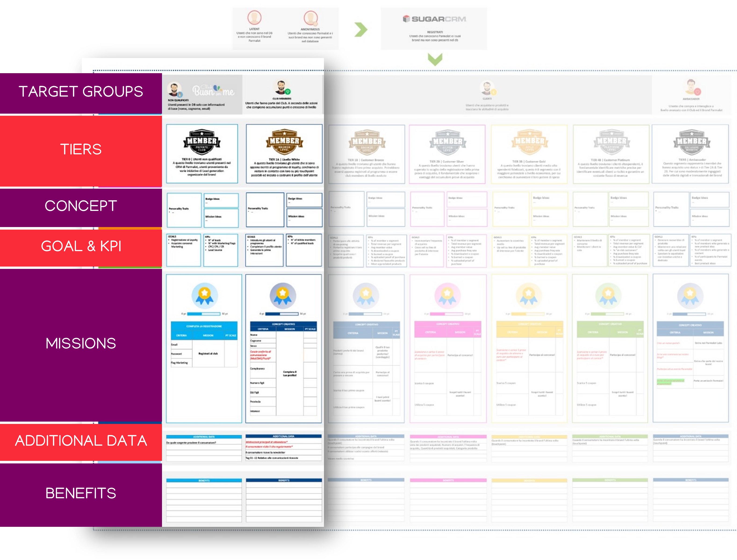
Task: Click the Buon per me club logo
Action: pos(213,90)
